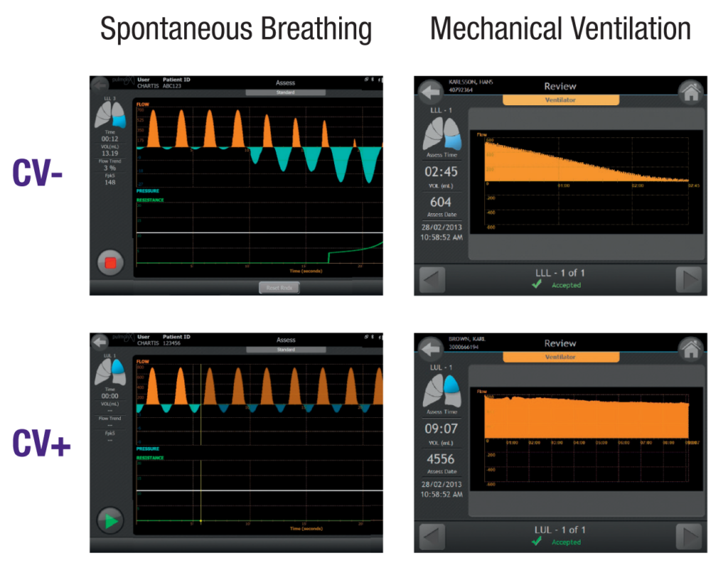Click the left arrow below the LLL flow graph

click(x=431, y=279)
